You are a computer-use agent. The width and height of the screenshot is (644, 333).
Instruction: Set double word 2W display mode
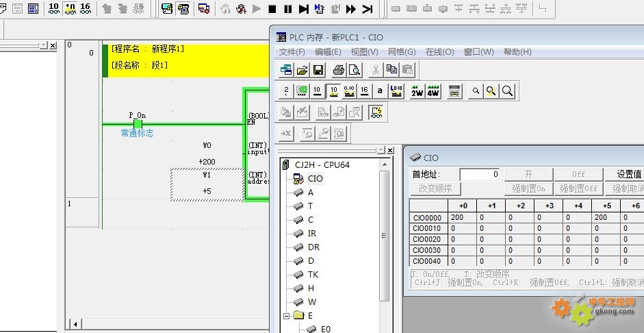(417, 91)
